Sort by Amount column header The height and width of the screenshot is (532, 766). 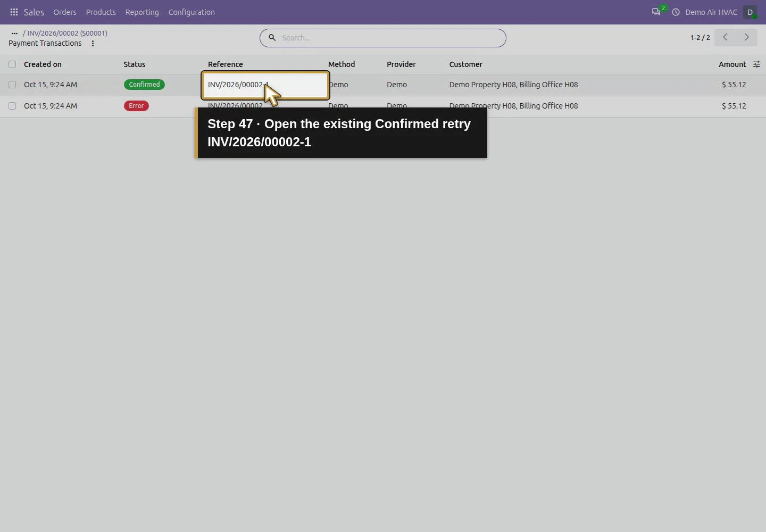(x=732, y=64)
